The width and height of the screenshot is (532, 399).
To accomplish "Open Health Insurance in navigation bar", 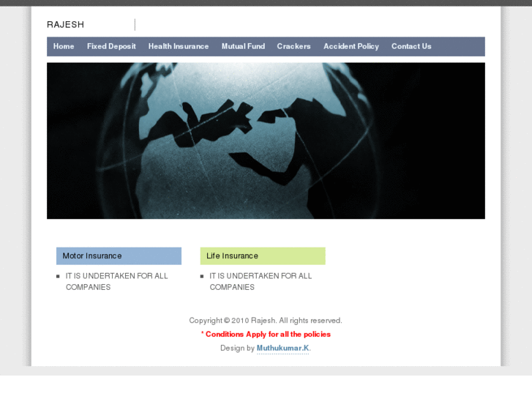I will [x=179, y=47].
